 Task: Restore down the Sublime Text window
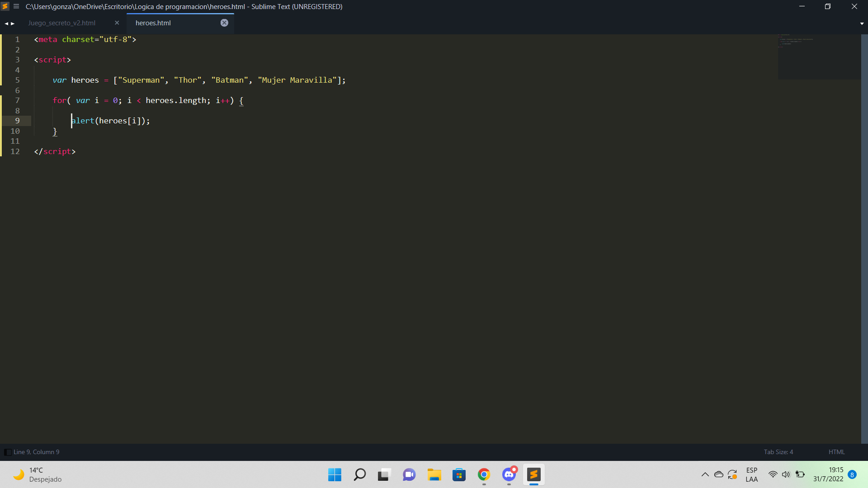(x=828, y=6)
